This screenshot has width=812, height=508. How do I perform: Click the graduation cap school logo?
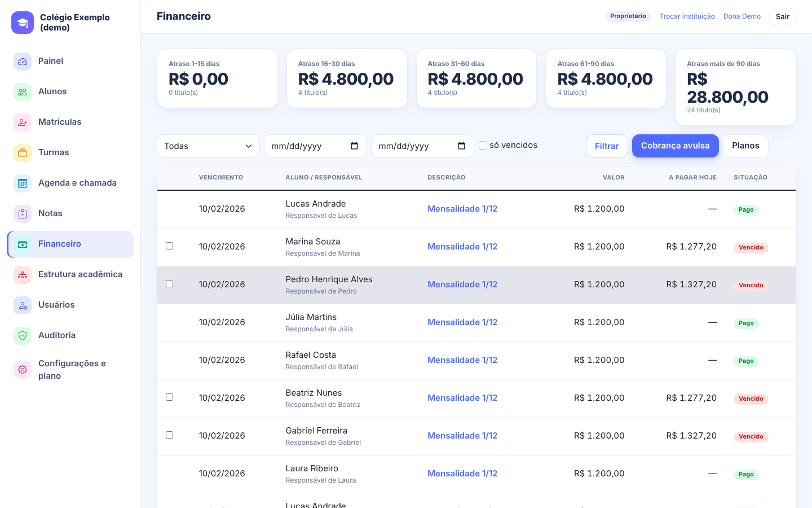point(23,23)
